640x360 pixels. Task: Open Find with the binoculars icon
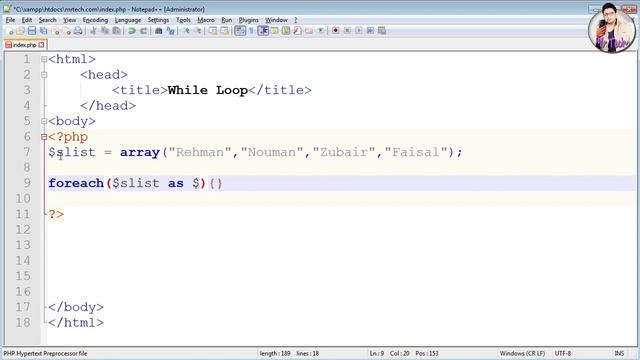[159, 31]
